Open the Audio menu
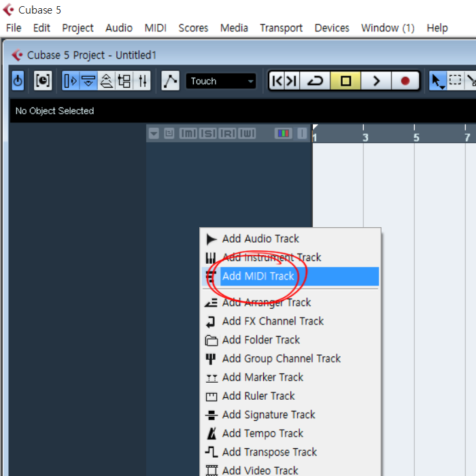This screenshot has width=476, height=476. (x=119, y=28)
